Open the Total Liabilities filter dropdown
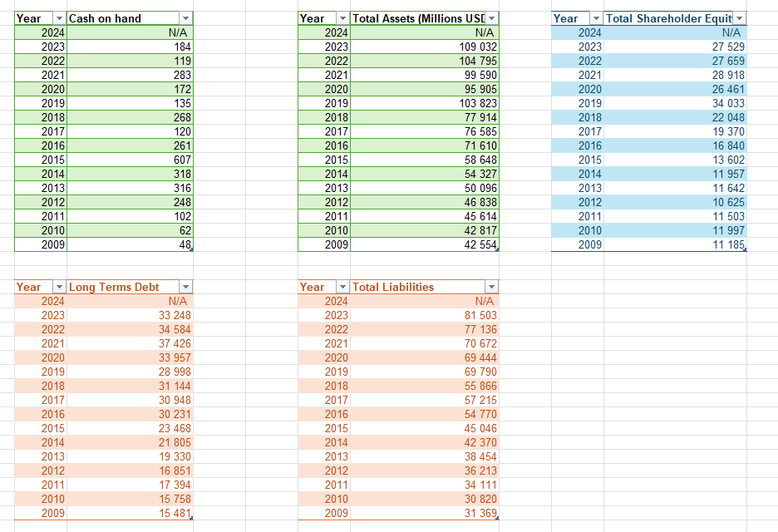The height and width of the screenshot is (532, 778). click(491, 287)
